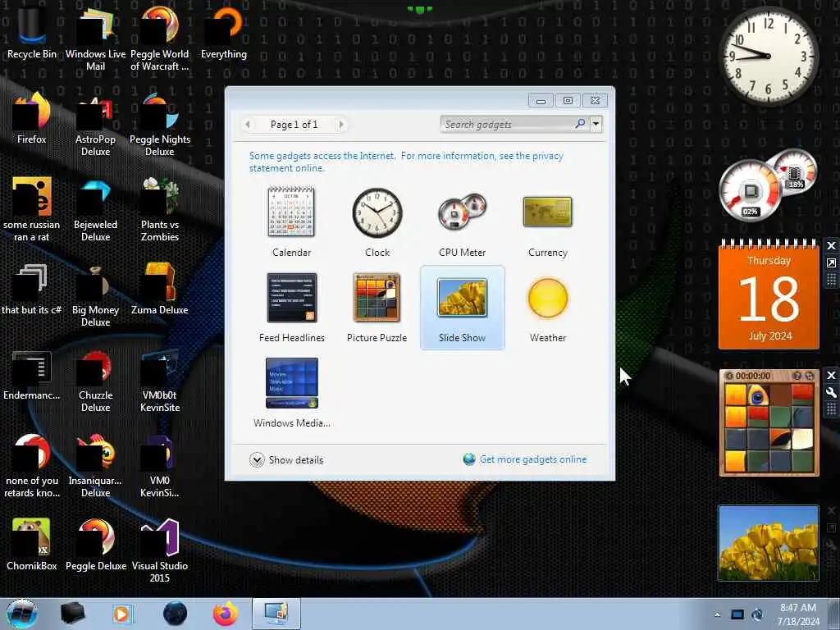Select the Slide Show gadget
The height and width of the screenshot is (630, 840).
click(462, 308)
